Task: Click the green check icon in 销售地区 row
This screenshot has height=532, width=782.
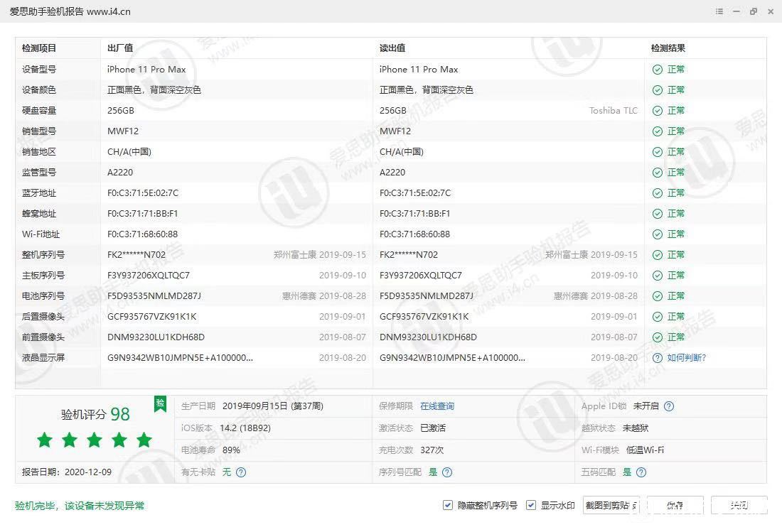Action: coord(658,152)
